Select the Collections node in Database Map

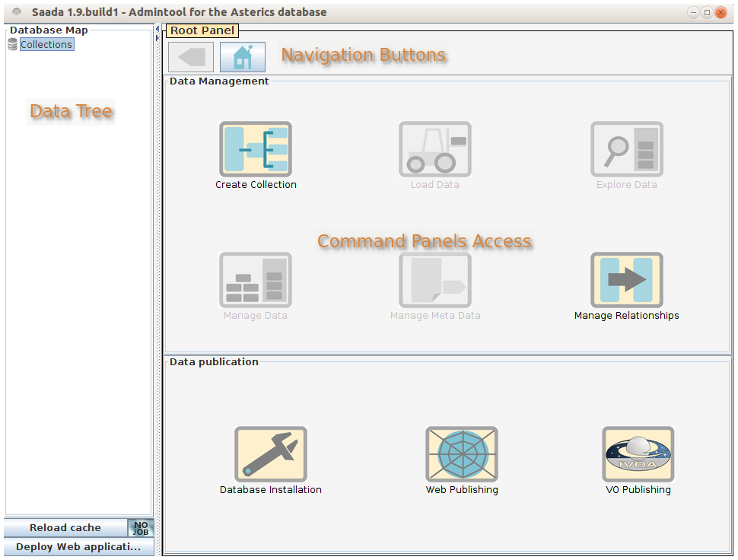[x=46, y=44]
